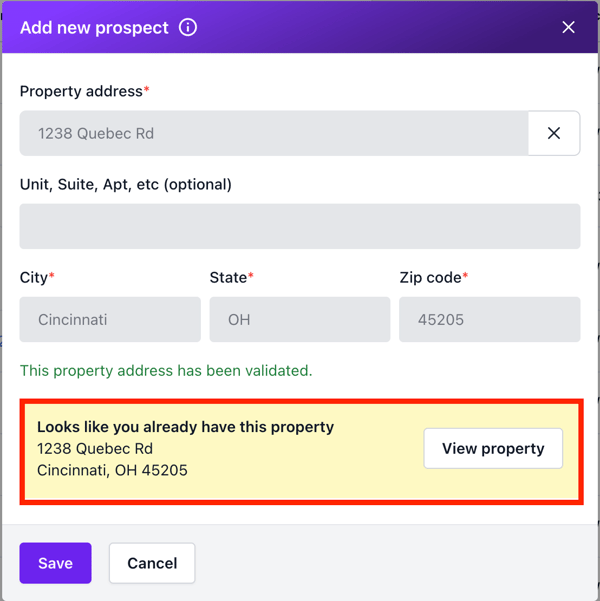
Task: Click the Zip code field showing 45205
Action: click(489, 320)
